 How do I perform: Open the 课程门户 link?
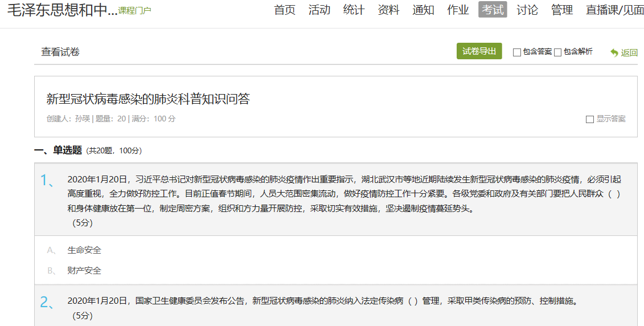pyautogui.click(x=134, y=11)
